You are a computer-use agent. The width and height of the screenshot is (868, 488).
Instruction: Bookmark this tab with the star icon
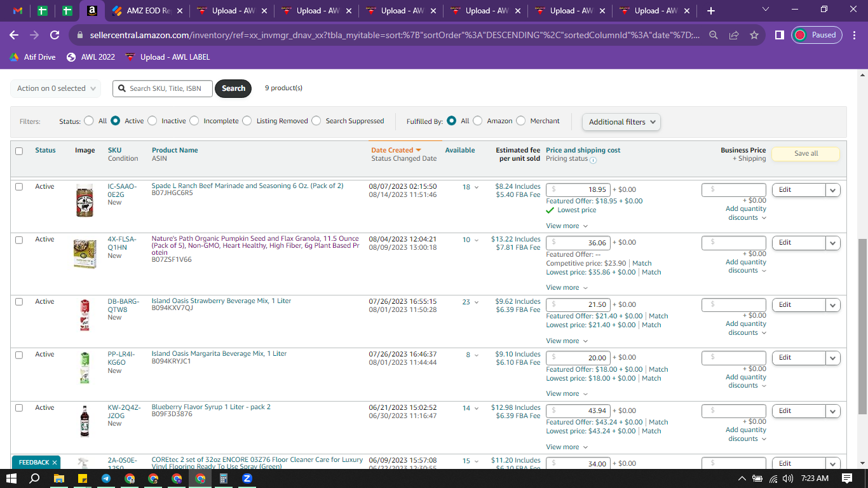pyautogui.click(x=754, y=36)
